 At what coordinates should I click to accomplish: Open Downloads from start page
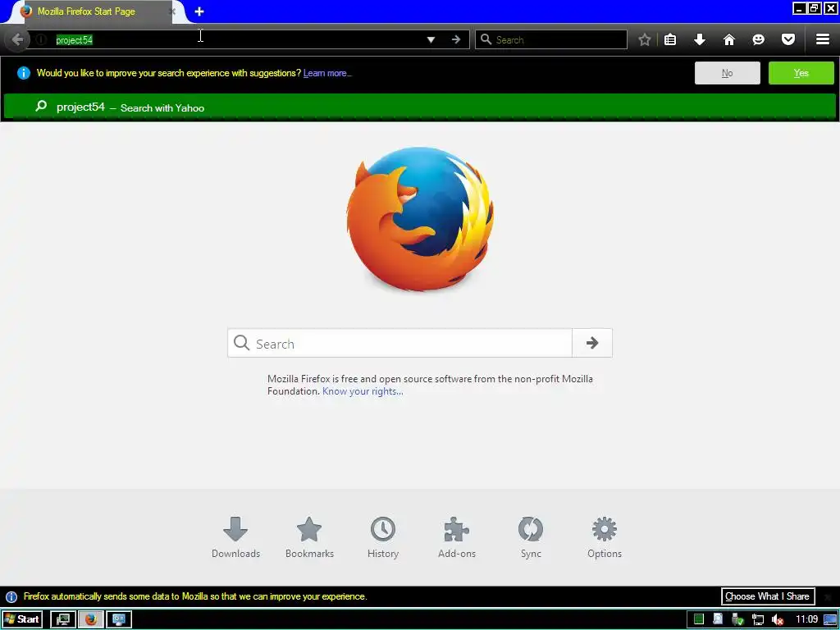click(x=235, y=537)
